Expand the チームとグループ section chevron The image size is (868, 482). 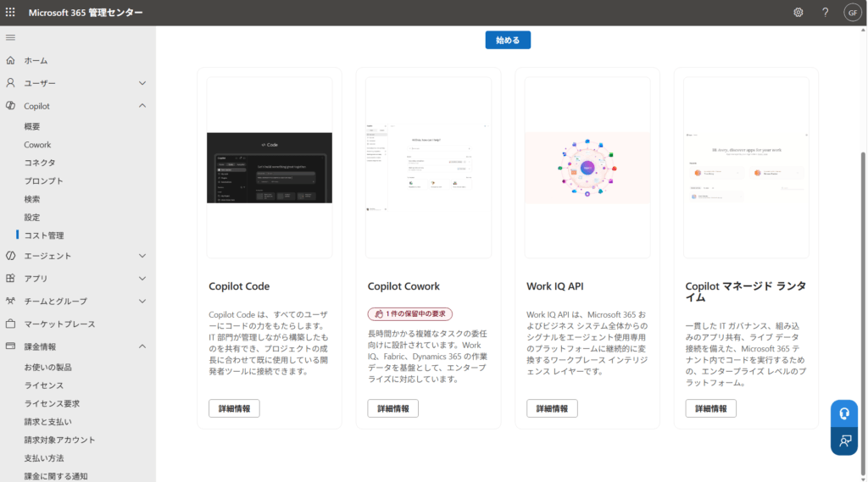[x=142, y=301]
